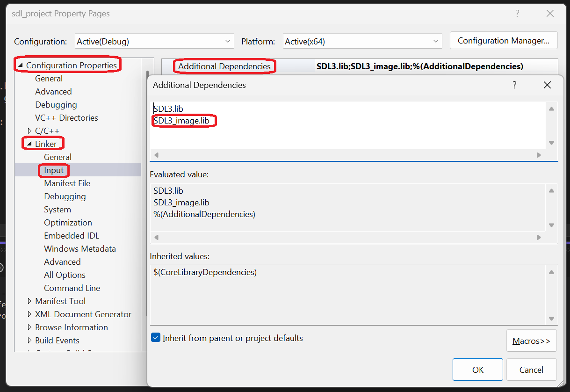Select the Command Line page
Screen dimensions: 570x392
72,288
